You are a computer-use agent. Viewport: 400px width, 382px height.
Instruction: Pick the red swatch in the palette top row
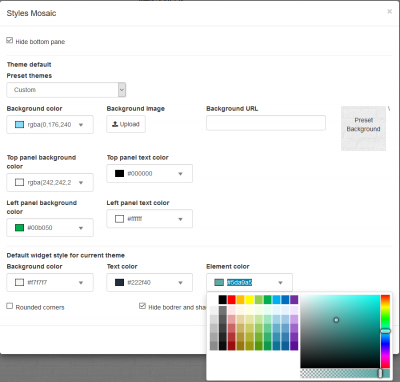click(232, 299)
